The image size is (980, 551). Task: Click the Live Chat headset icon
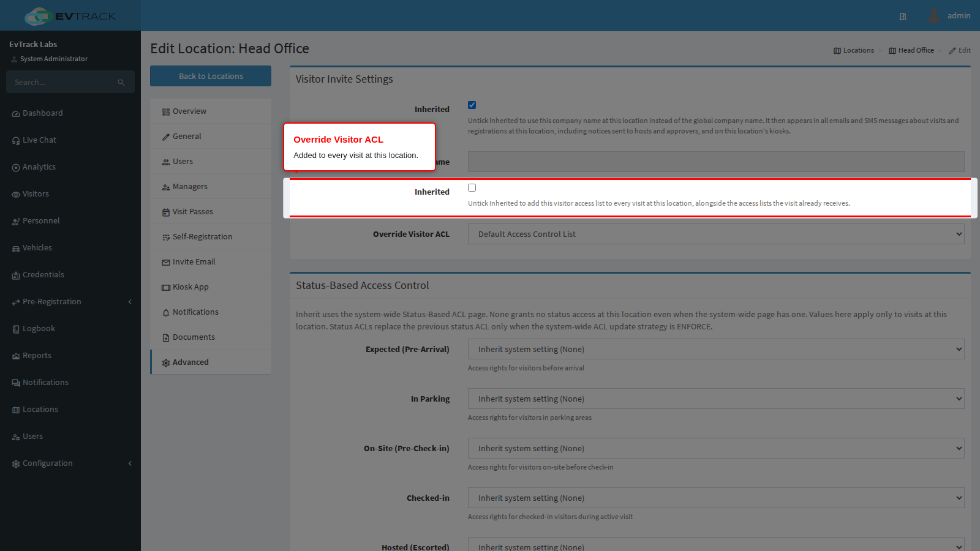[x=16, y=141]
